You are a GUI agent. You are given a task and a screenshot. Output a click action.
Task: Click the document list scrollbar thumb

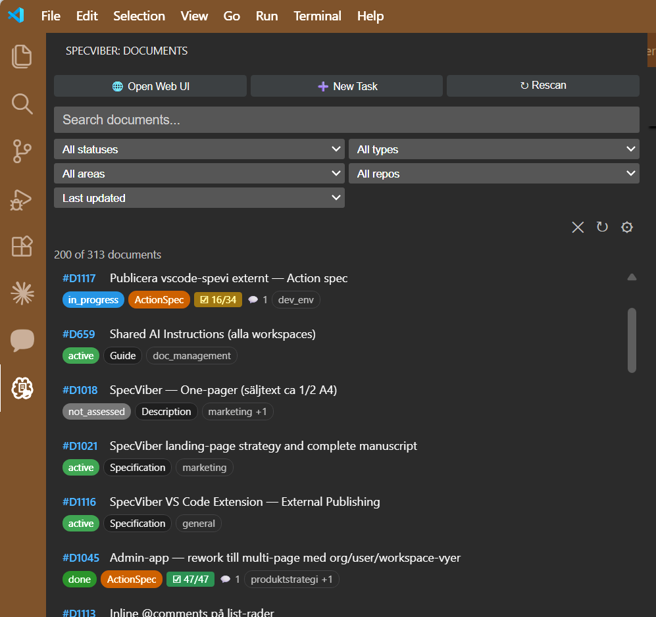[632, 340]
